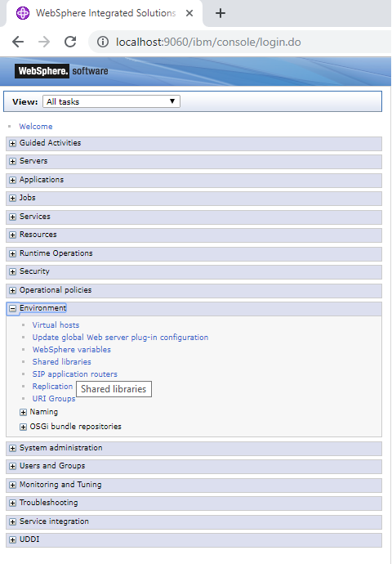Click the Naming label
The image size is (392, 564).
pyautogui.click(x=44, y=411)
